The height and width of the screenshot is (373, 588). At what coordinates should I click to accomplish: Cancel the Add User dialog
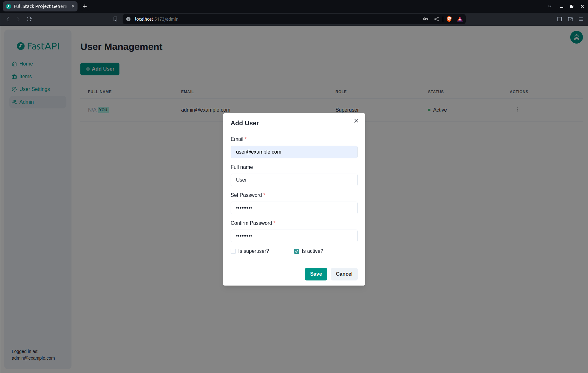click(344, 274)
